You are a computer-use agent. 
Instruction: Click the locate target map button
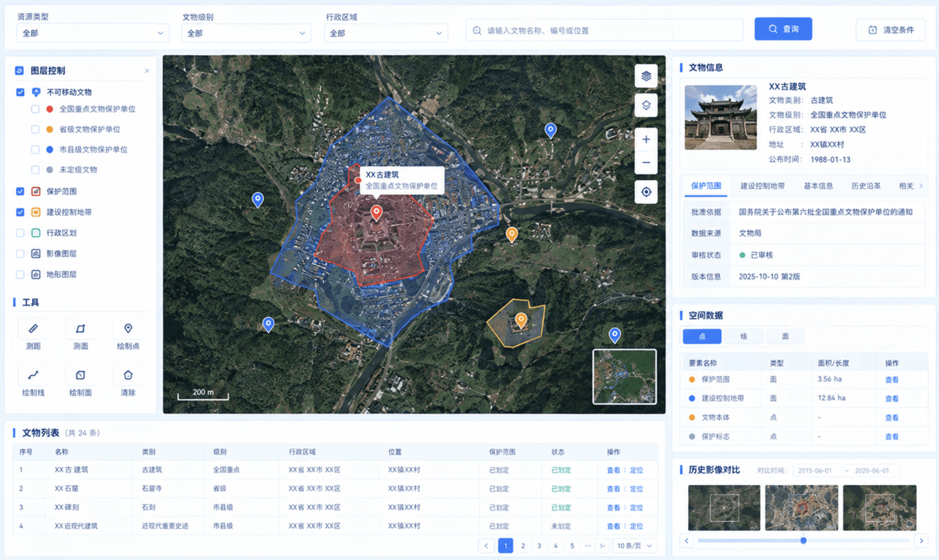(646, 192)
